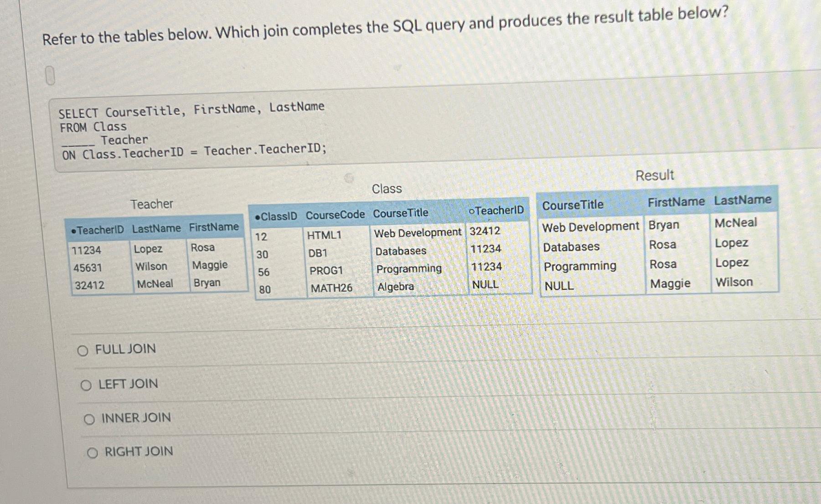Screen dimensions: 821x504
Task: Click the CourseTitle column header in Class
Action: (401, 212)
